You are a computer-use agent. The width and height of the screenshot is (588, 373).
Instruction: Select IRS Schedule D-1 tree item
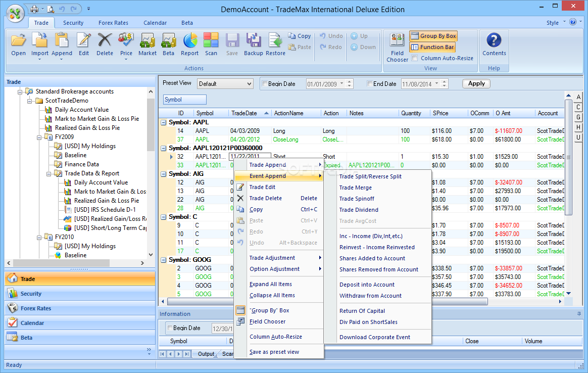click(x=105, y=209)
